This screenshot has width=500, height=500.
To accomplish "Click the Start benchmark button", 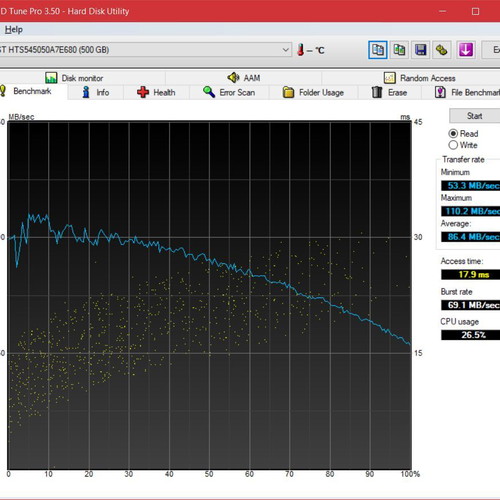I will pyautogui.click(x=475, y=116).
